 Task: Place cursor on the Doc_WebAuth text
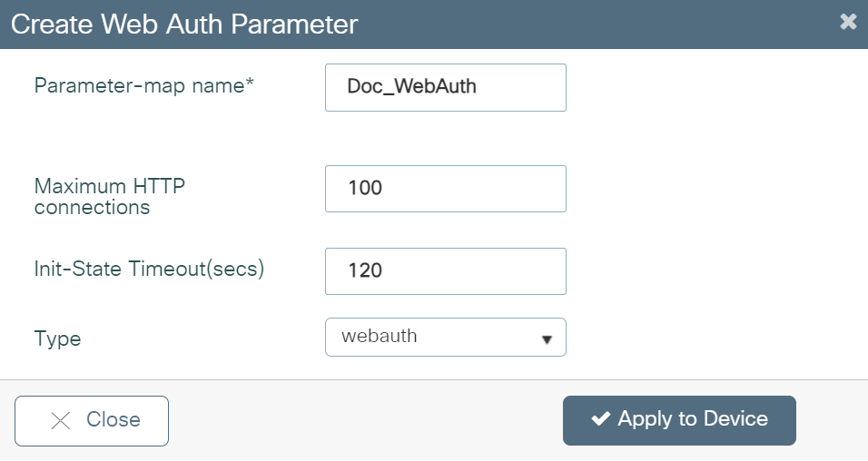pos(411,87)
